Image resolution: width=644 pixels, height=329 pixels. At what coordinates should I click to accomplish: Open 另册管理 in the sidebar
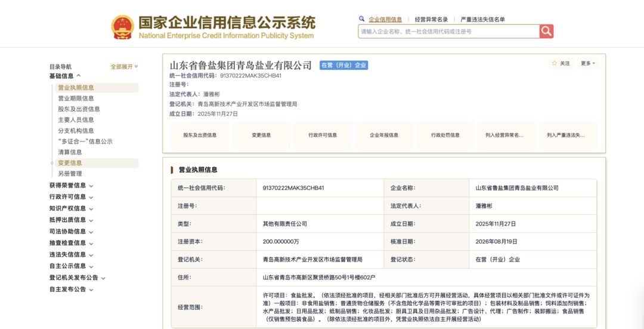pos(70,174)
